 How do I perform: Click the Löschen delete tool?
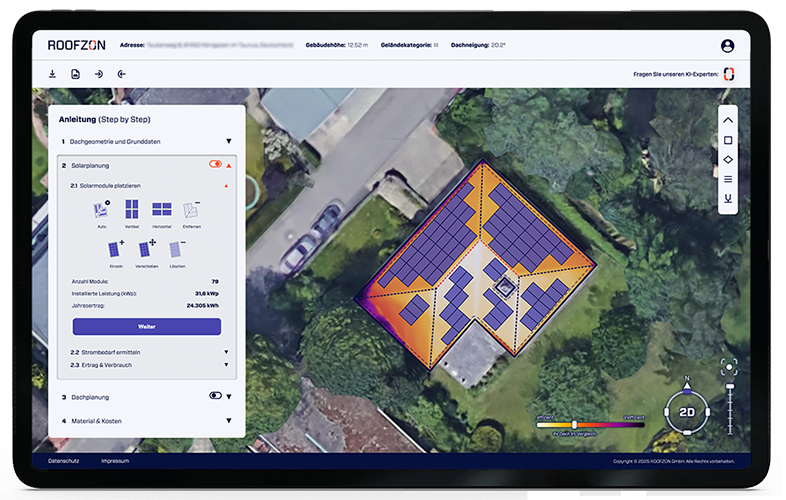177,249
